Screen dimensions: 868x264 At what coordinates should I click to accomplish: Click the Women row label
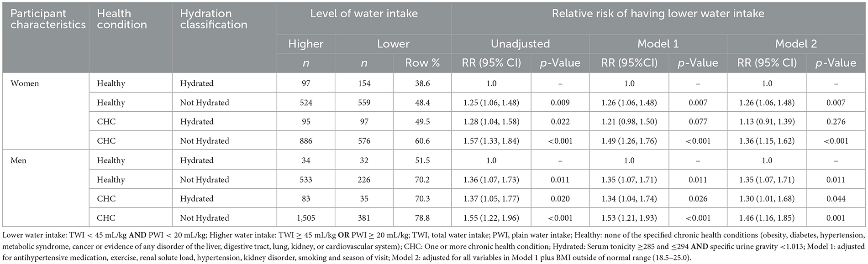[x=25, y=83]
